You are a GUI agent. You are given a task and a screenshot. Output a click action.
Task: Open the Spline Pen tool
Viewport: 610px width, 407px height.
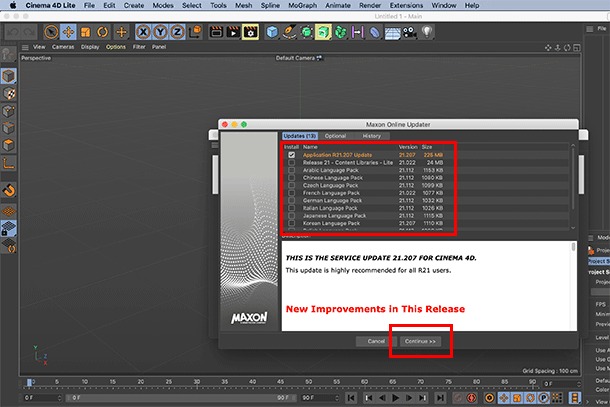point(289,32)
